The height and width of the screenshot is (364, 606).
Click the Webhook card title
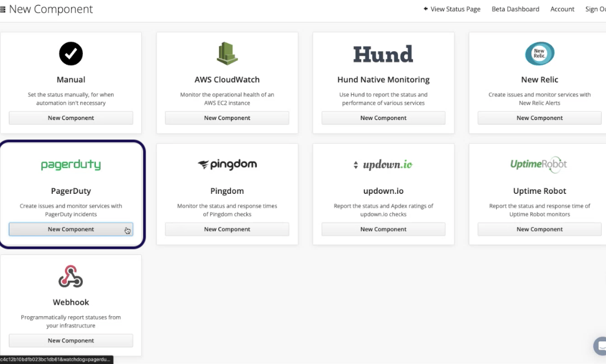(x=71, y=302)
